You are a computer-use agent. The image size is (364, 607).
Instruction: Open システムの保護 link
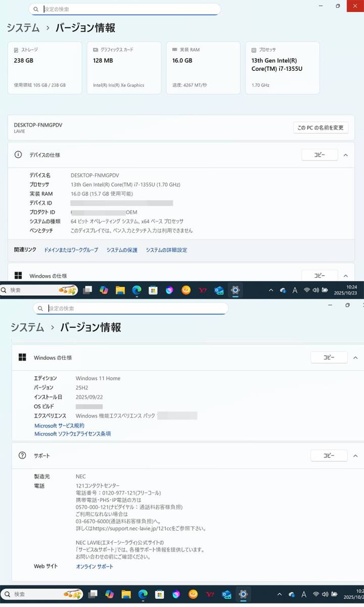122,250
